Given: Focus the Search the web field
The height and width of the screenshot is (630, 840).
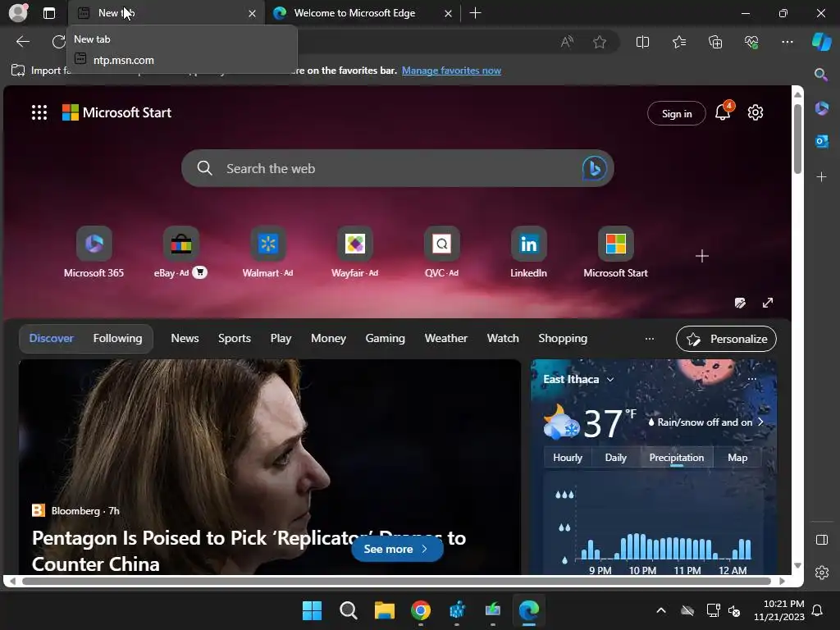Looking at the screenshot, I should [397, 168].
